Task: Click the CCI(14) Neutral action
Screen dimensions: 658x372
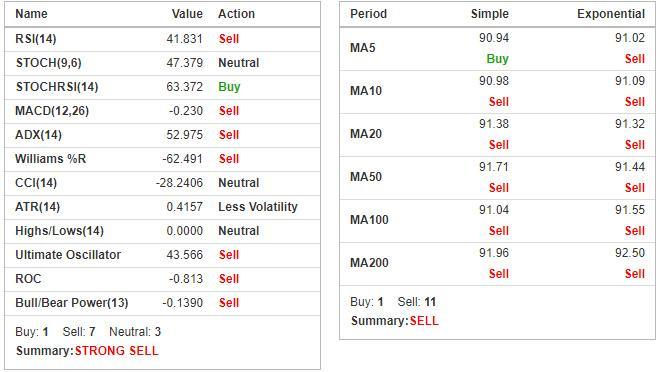Action: (x=239, y=183)
